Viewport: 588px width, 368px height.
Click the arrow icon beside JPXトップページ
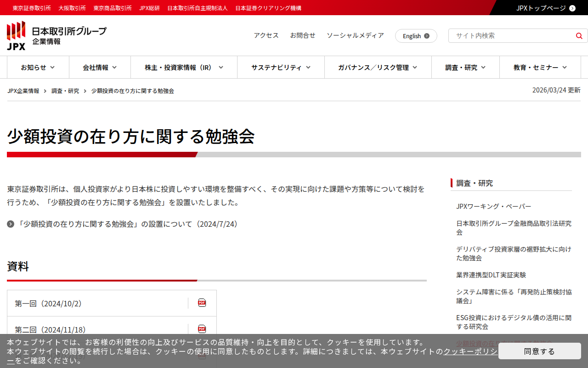click(x=572, y=8)
